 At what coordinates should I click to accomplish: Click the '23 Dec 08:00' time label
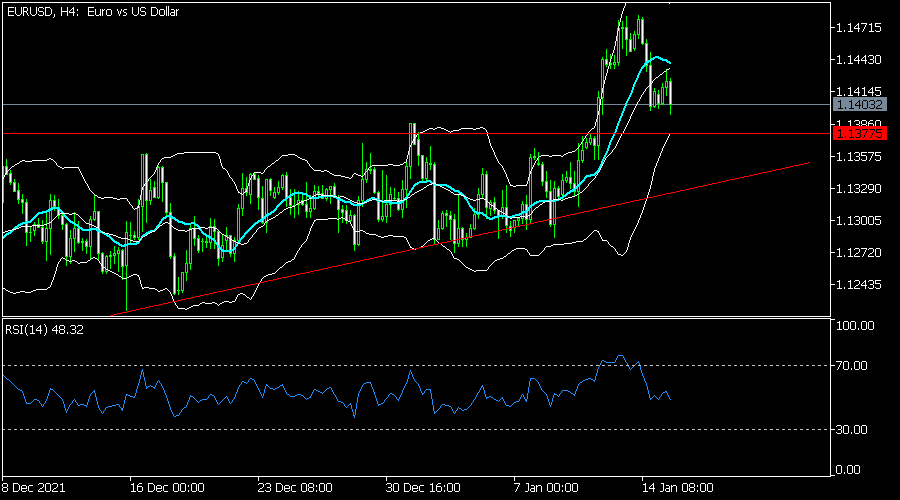point(295,488)
